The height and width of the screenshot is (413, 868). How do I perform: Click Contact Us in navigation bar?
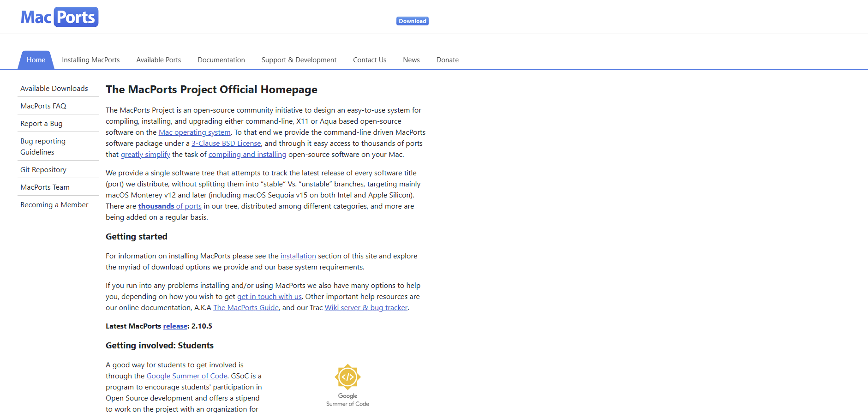[370, 60]
